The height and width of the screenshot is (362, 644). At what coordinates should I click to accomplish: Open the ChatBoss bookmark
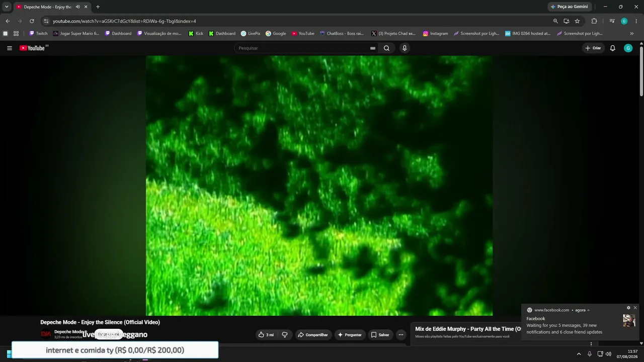342,34
